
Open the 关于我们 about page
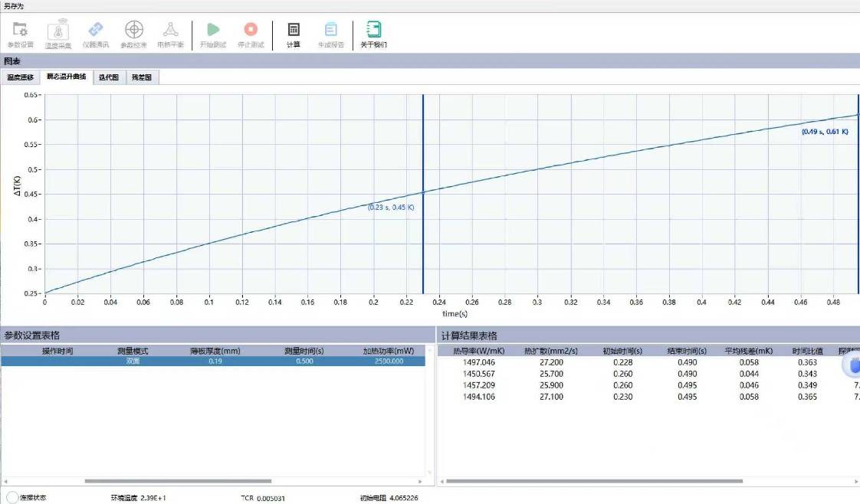[x=373, y=34]
